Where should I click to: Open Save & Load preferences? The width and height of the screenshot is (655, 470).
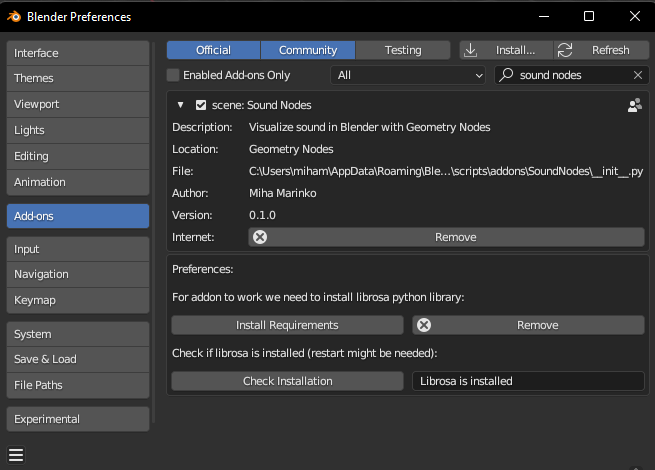[x=78, y=359]
